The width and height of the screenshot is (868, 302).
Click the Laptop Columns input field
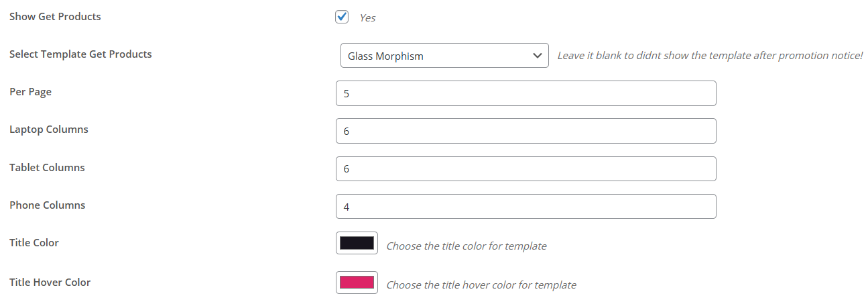(525, 131)
